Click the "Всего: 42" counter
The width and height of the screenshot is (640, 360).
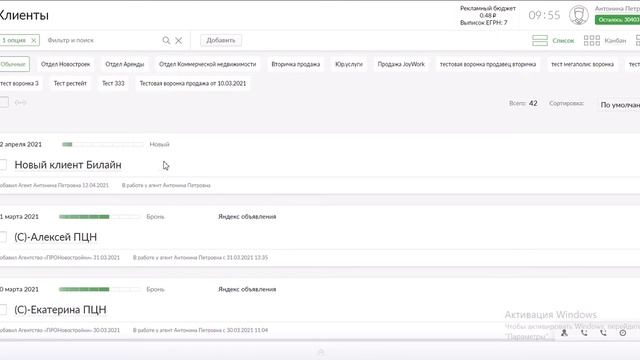click(x=523, y=103)
